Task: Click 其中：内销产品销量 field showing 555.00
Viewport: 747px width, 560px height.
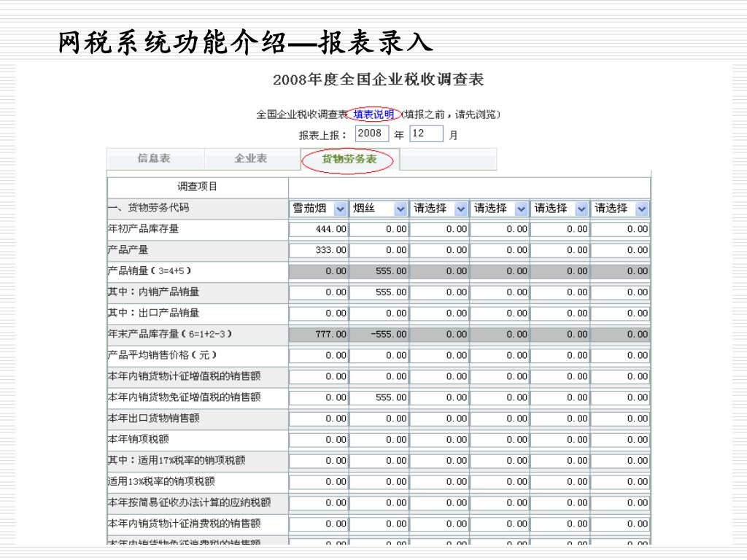Action: (379, 292)
